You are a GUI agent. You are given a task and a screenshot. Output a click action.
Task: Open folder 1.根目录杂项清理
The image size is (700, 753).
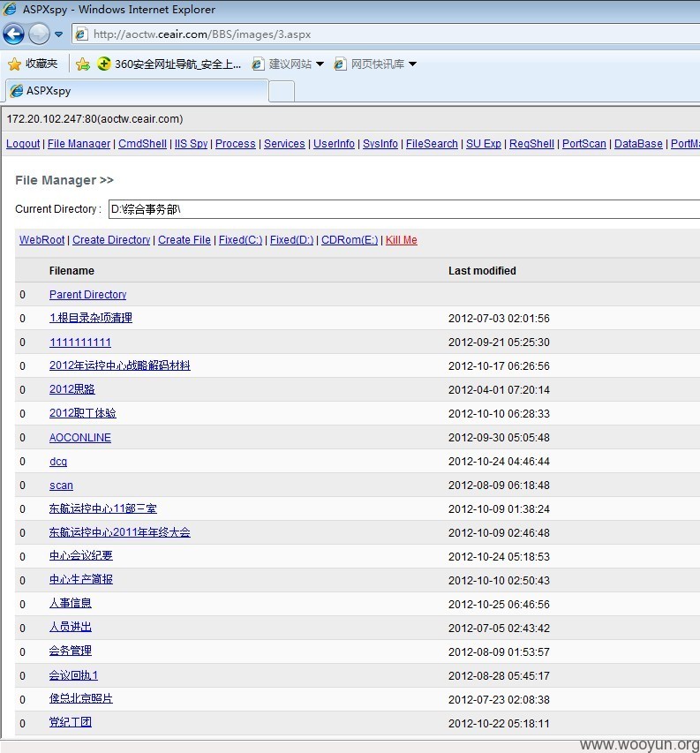91,318
